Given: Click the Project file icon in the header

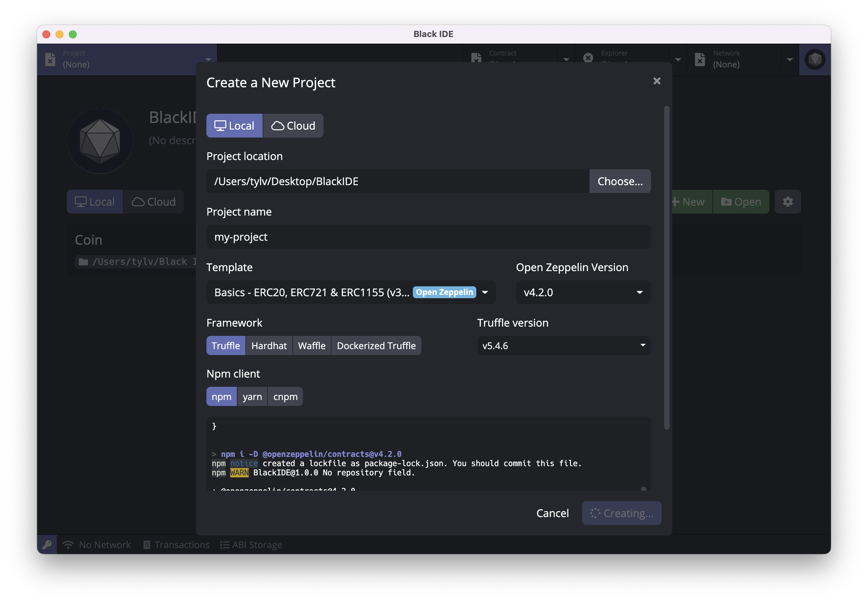Looking at the screenshot, I should (50, 59).
